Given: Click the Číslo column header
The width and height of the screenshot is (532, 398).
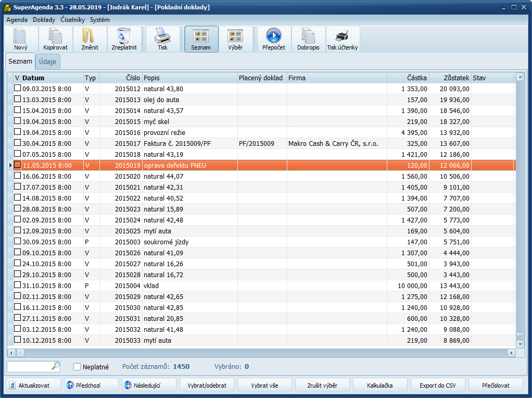Looking at the screenshot, I should pos(120,78).
